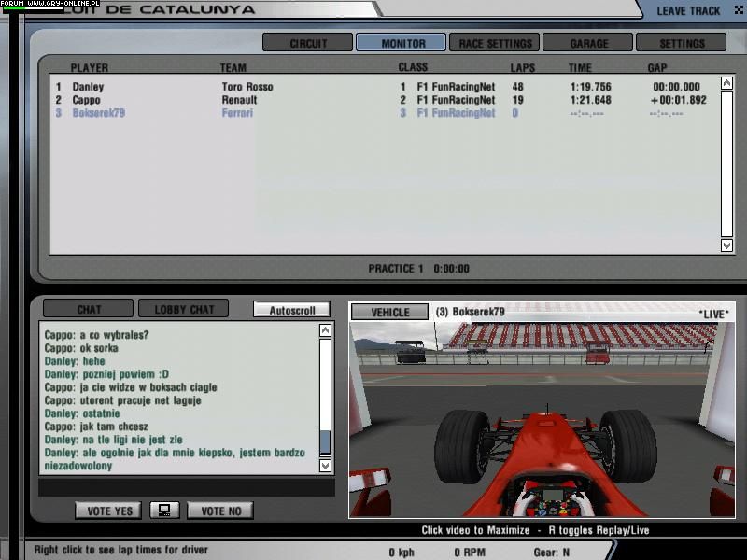The image size is (747, 560).
Task: Open the Settings tab
Action: pyautogui.click(x=682, y=43)
